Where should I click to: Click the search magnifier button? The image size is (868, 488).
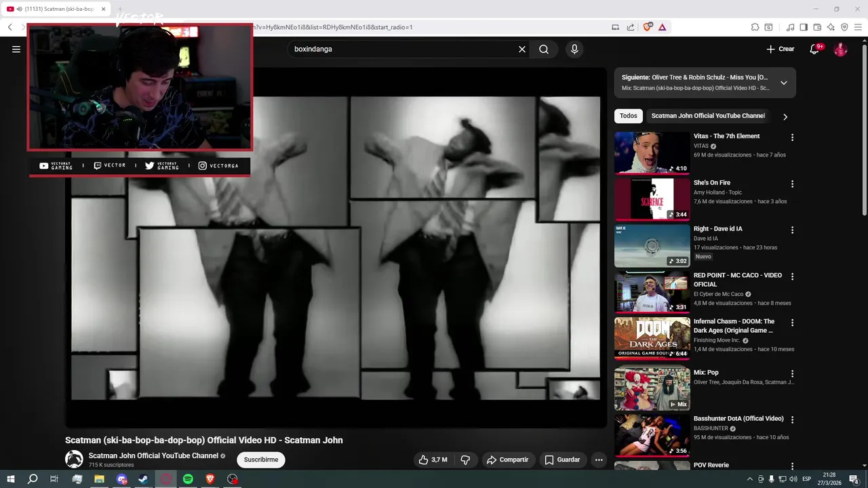[x=544, y=49]
